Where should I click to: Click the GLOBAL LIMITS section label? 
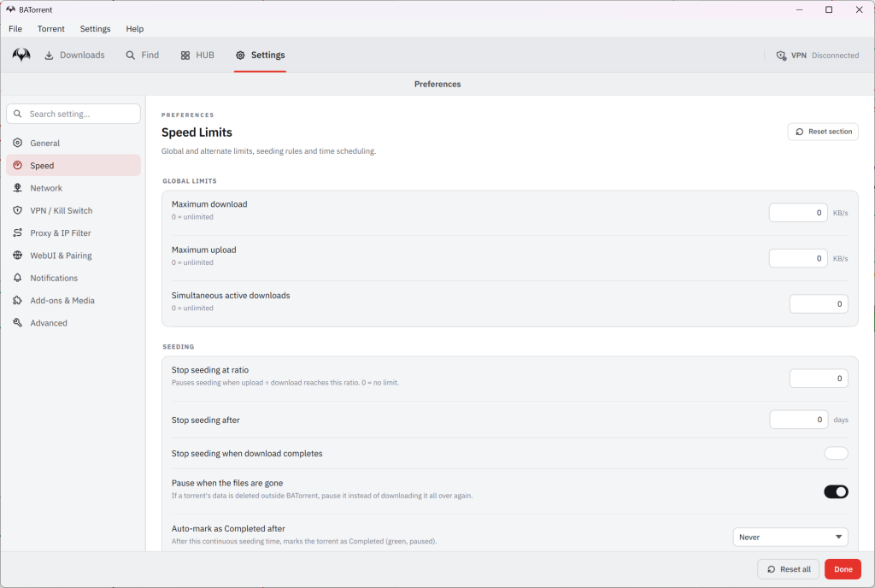pyautogui.click(x=190, y=180)
